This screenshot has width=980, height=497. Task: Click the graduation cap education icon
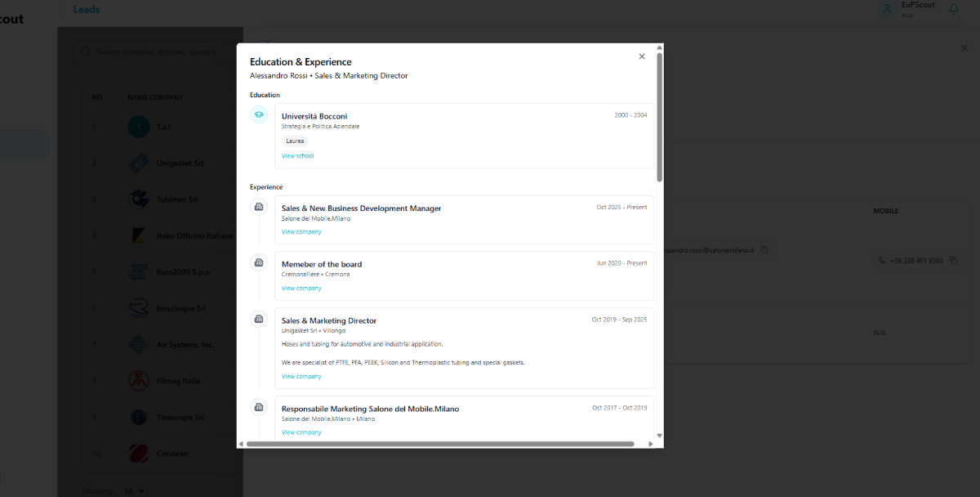pos(259,115)
